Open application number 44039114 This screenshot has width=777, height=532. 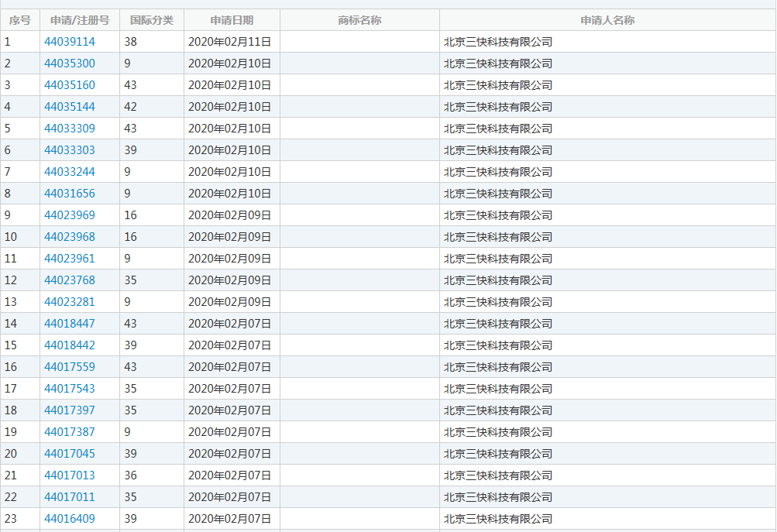[70, 42]
